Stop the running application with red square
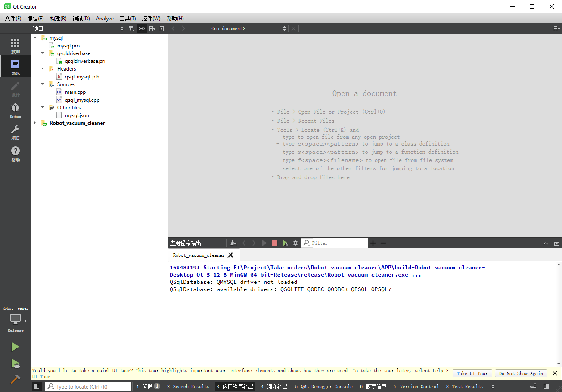This screenshot has width=562, height=392. (275, 243)
